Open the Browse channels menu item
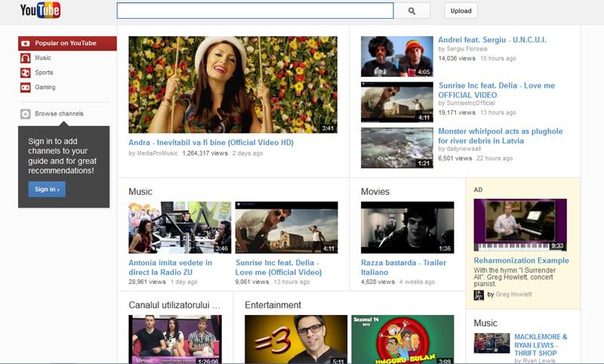Screen dimensions: 604x364 coord(59,114)
